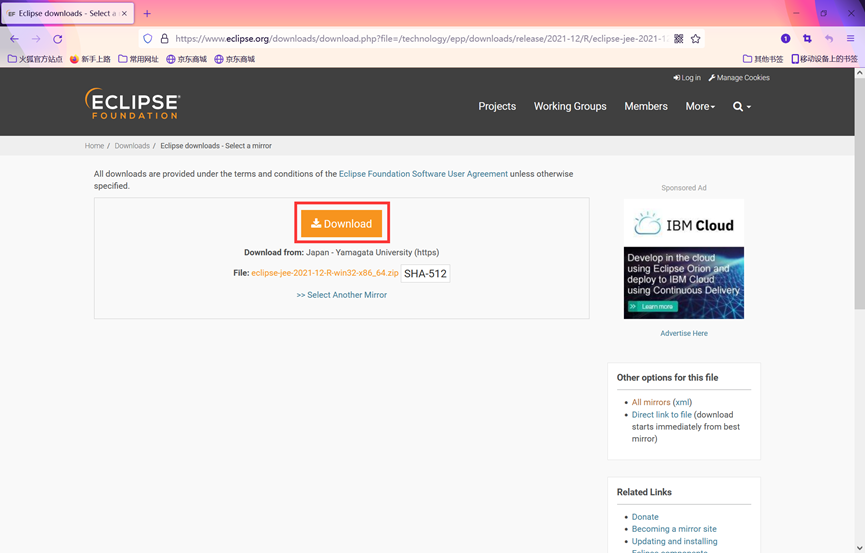Open 移动设备上的书签 mobile bookmarks
The width and height of the screenshot is (865, 553).
tap(824, 59)
